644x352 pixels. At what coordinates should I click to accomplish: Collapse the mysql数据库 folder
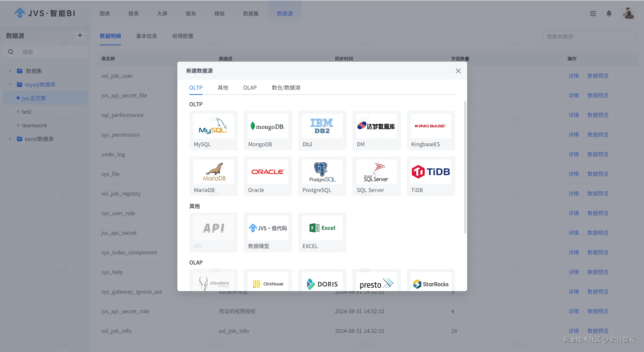coord(10,85)
